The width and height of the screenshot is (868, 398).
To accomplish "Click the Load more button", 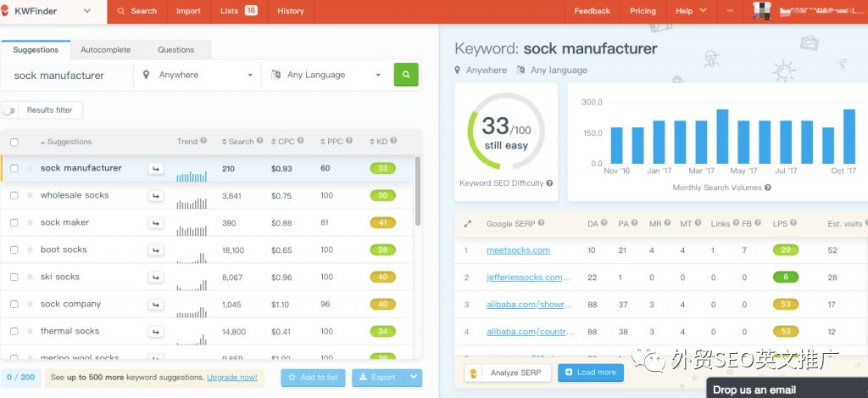I will [591, 373].
